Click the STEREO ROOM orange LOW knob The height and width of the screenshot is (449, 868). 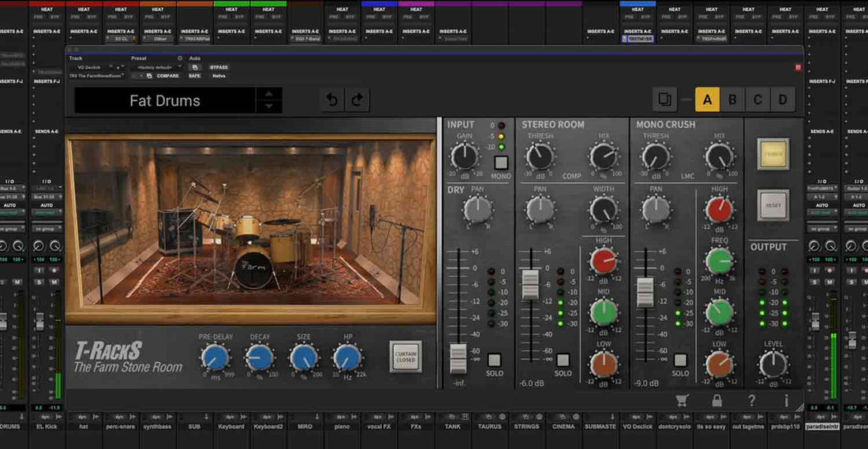pos(604,364)
